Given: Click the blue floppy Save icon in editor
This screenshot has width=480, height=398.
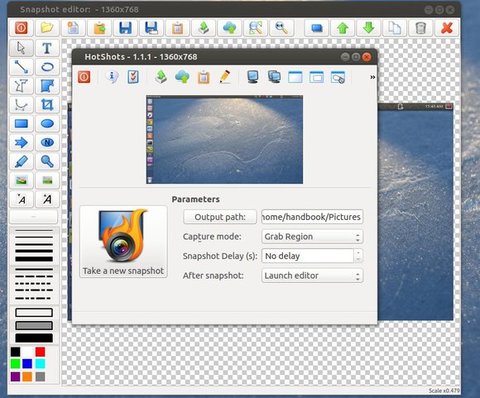Looking at the screenshot, I should [x=125, y=28].
